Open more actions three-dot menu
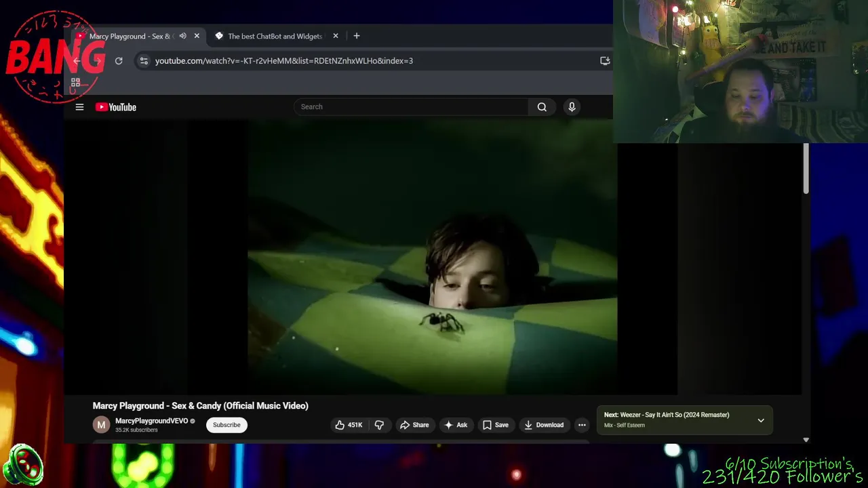 [x=582, y=425]
